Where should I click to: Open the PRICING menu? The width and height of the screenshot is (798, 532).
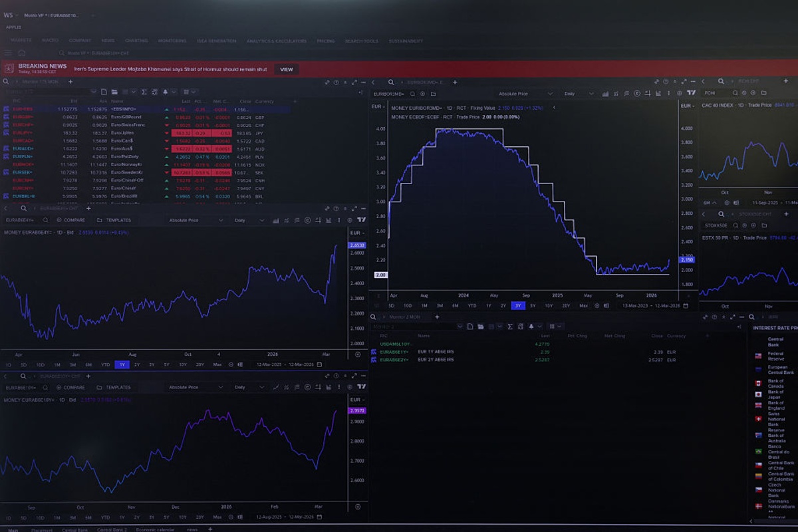326,41
